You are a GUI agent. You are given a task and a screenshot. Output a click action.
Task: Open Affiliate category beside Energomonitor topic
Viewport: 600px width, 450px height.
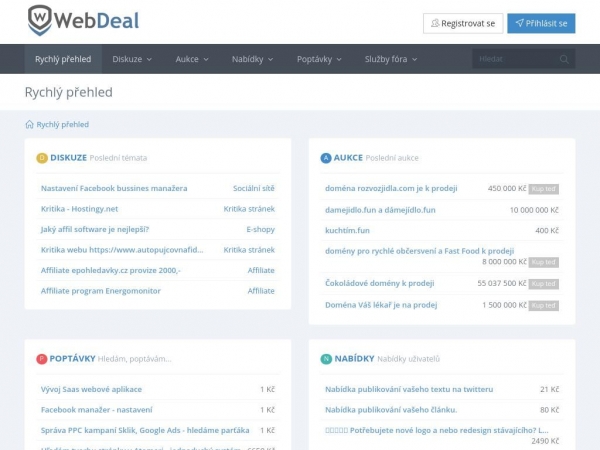pyautogui.click(x=261, y=291)
